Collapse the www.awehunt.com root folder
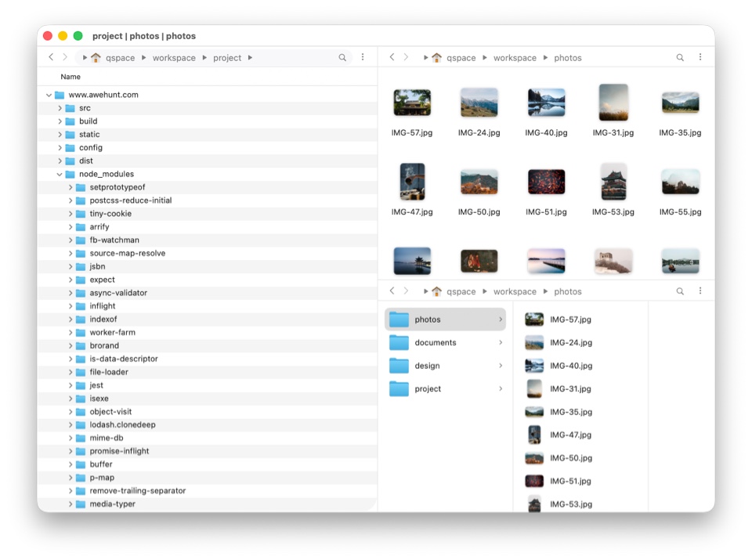Viewport: 752px width, 560px height. pyautogui.click(x=49, y=95)
